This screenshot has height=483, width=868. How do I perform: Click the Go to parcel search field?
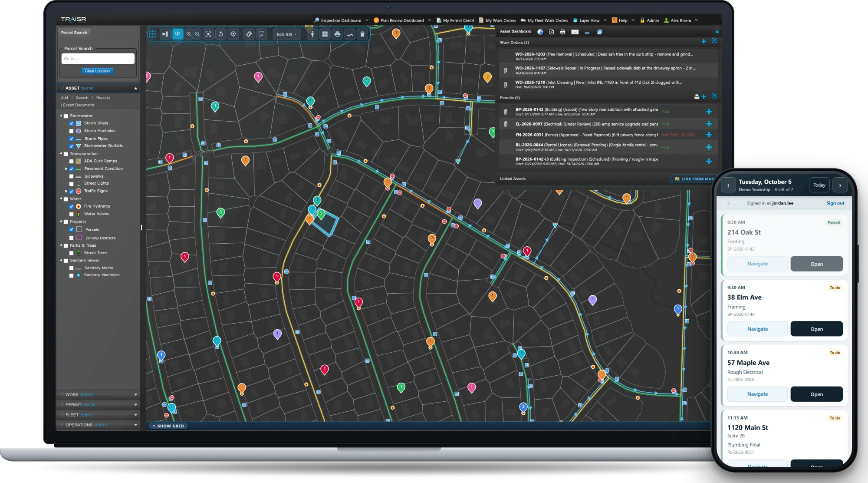point(98,59)
